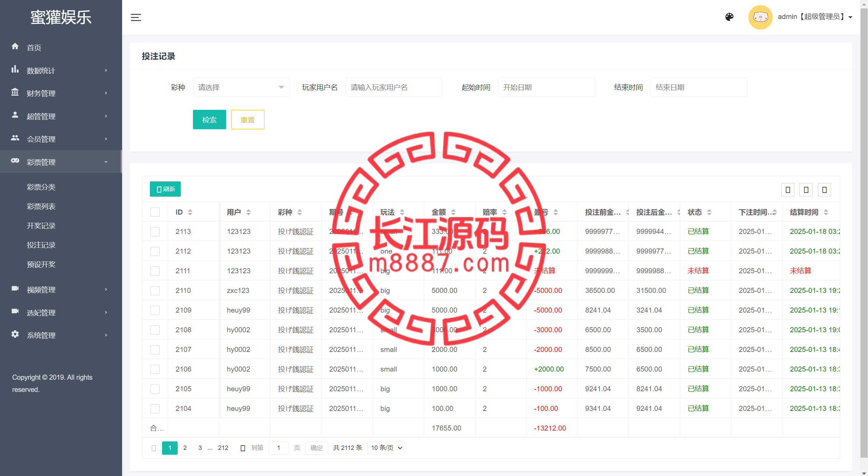Go to page 212 in pagination

click(x=223, y=448)
